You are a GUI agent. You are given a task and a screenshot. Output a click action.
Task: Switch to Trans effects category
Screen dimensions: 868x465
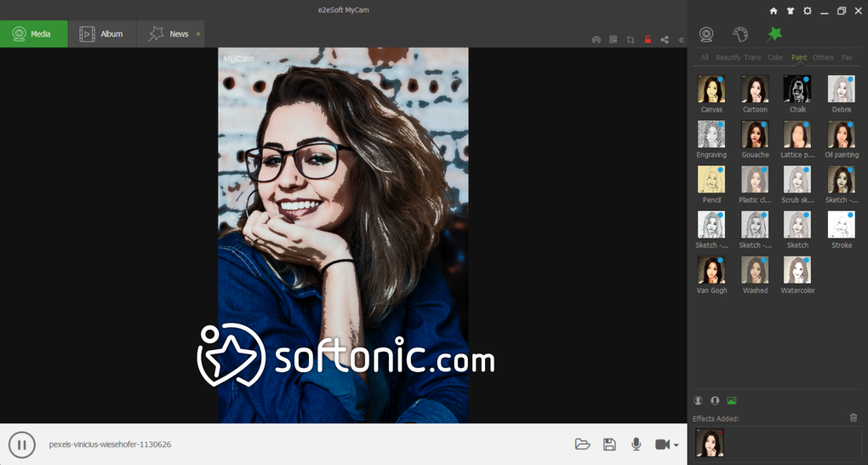(752, 58)
